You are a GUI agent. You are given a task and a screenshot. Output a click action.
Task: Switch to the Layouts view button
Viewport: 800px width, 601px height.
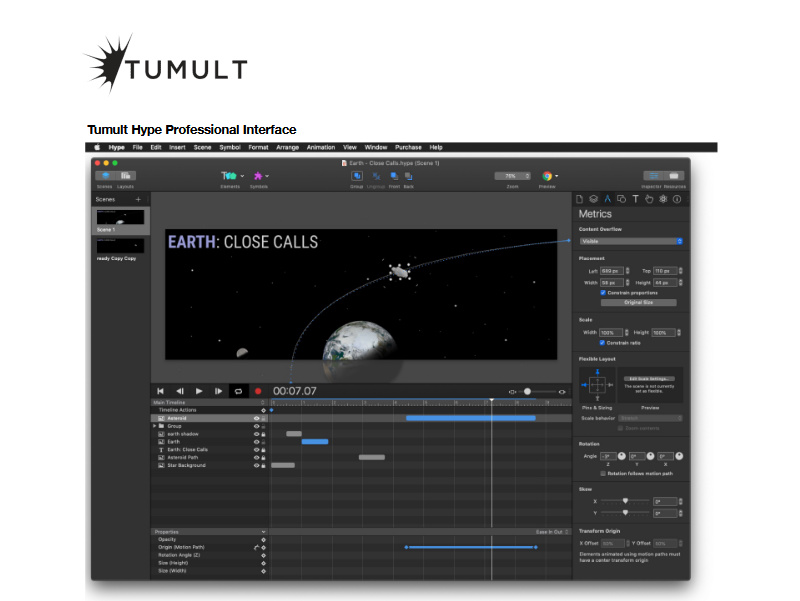tap(126, 176)
